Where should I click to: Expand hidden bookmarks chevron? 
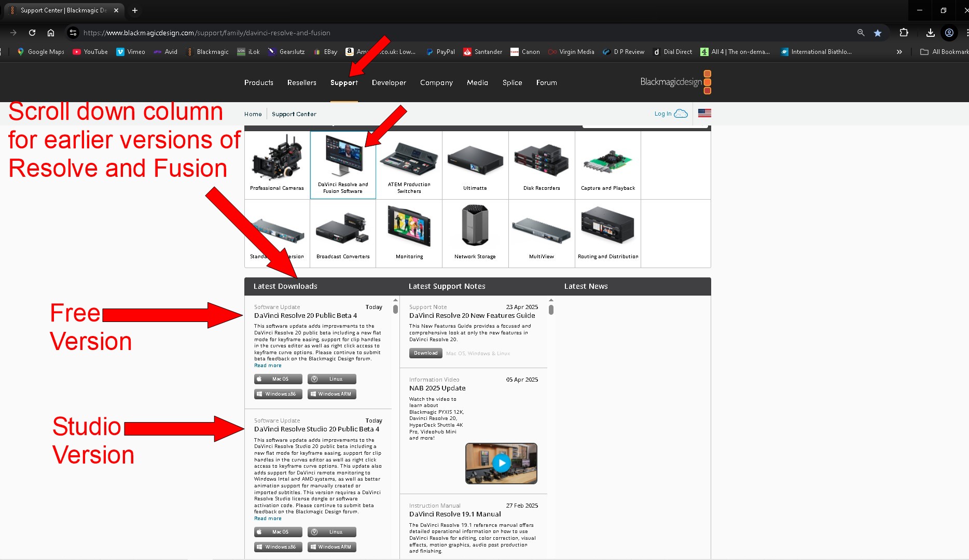(899, 52)
